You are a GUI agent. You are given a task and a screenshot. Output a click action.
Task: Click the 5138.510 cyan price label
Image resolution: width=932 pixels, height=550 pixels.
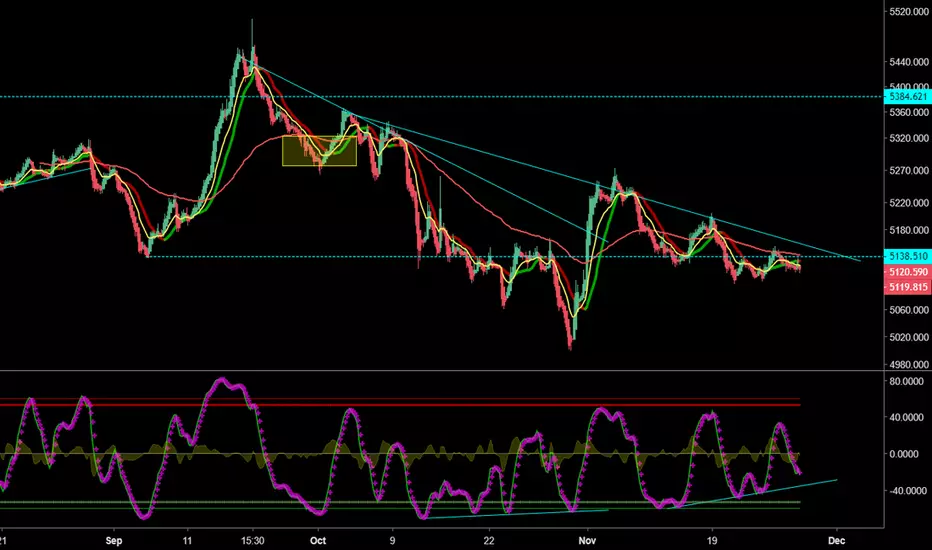coord(908,256)
